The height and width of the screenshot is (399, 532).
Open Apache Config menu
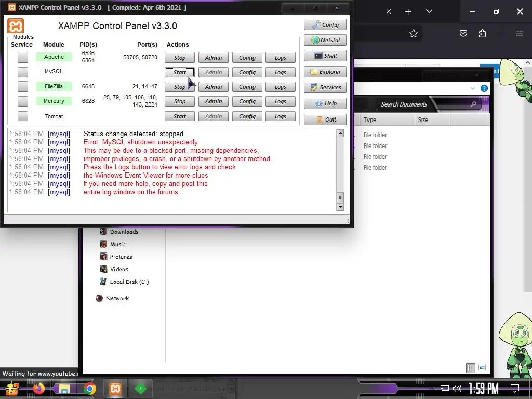point(247,58)
